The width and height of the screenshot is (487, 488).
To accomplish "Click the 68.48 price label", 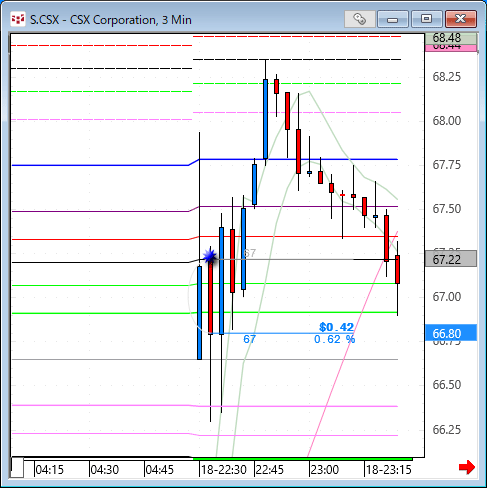I will click(x=451, y=38).
